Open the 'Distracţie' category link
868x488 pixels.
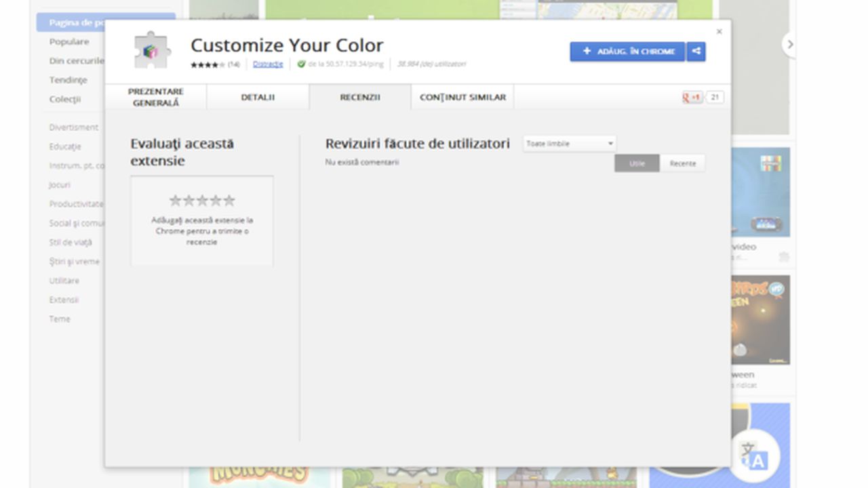coord(268,64)
